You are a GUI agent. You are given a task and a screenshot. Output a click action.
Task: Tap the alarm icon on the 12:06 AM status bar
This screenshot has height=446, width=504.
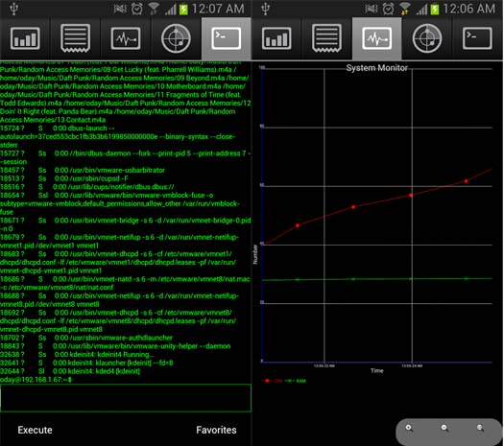388,9
